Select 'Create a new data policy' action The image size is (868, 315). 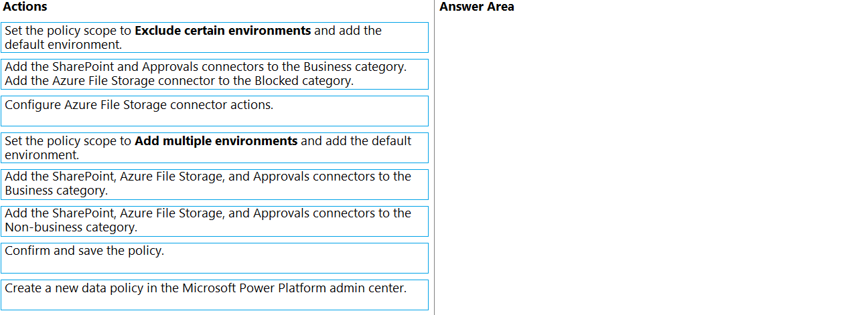(214, 295)
